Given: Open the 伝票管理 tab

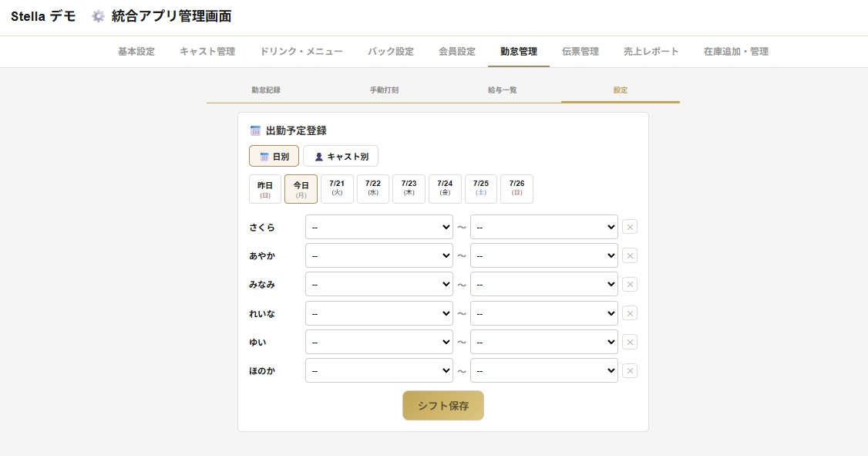Looking at the screenshot, I should pos(580,52).
